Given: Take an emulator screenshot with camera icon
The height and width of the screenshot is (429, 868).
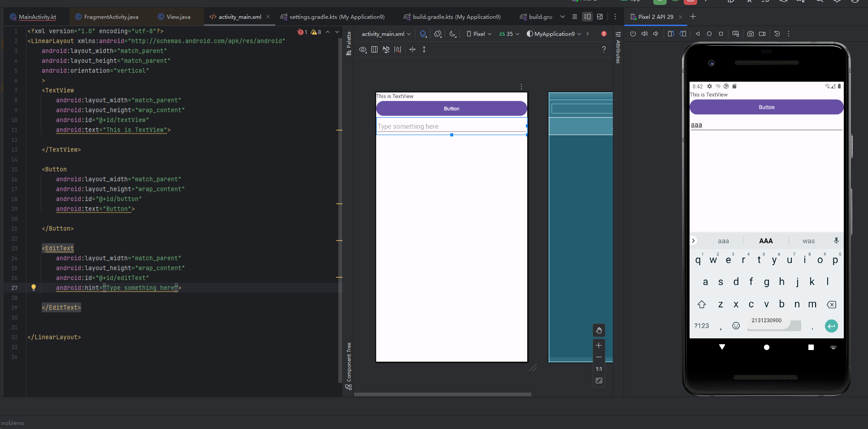Looking at the screenshot, I should [751, 34].
